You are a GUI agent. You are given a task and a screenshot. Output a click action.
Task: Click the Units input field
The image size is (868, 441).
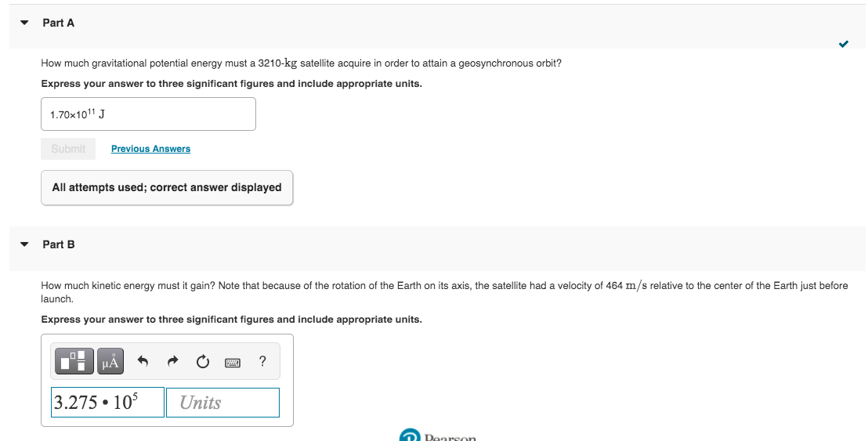tap(222, 403)
